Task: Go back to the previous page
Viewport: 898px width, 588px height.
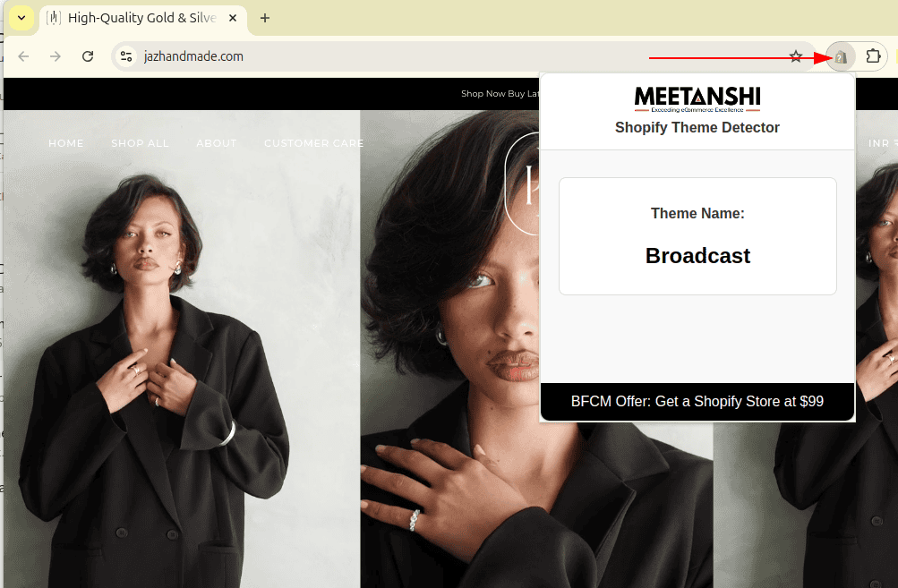Action: [23, 56]
